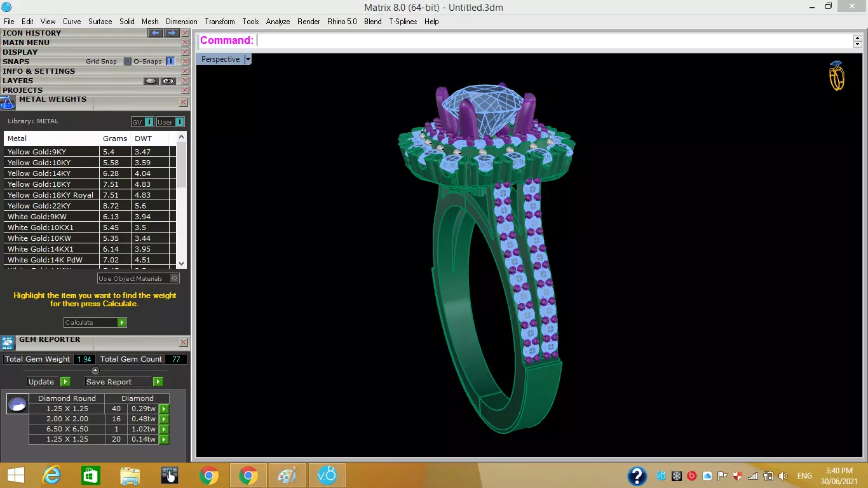The image size is (868, 488).
Task: Click the green arrow next to Update
Action: coord(65,382)
